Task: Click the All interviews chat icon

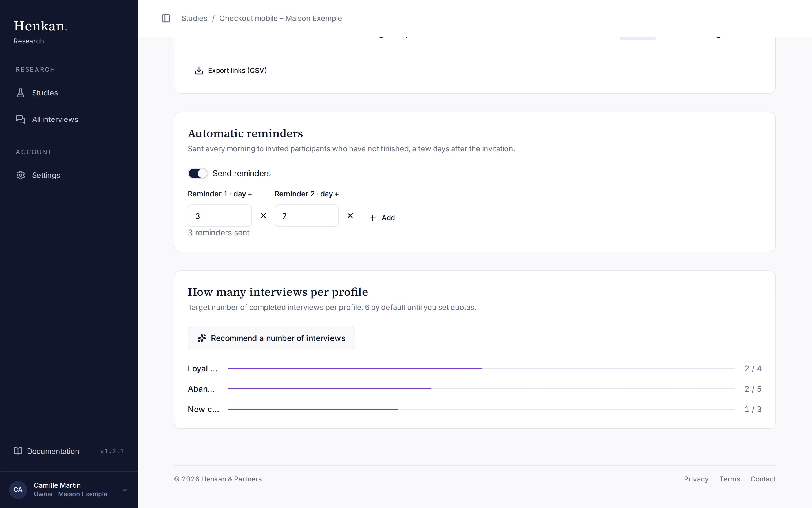Action: point(21,119)
